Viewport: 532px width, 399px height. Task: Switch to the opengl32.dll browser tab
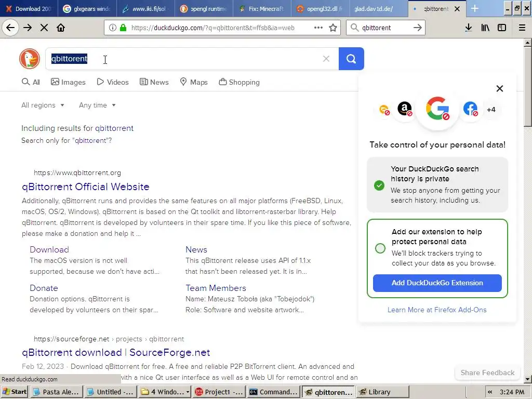click(x=320, y=9)
